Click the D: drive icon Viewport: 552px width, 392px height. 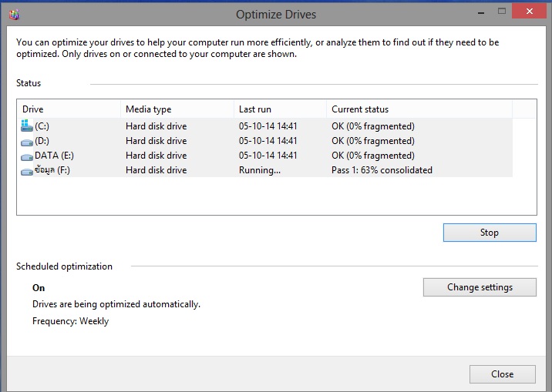click(27, 142)
